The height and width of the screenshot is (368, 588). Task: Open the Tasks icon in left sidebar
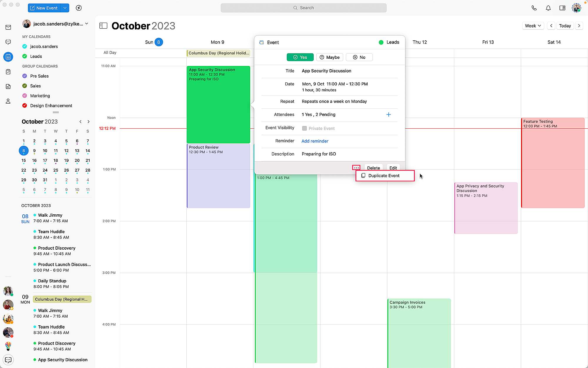click(8, 72)
